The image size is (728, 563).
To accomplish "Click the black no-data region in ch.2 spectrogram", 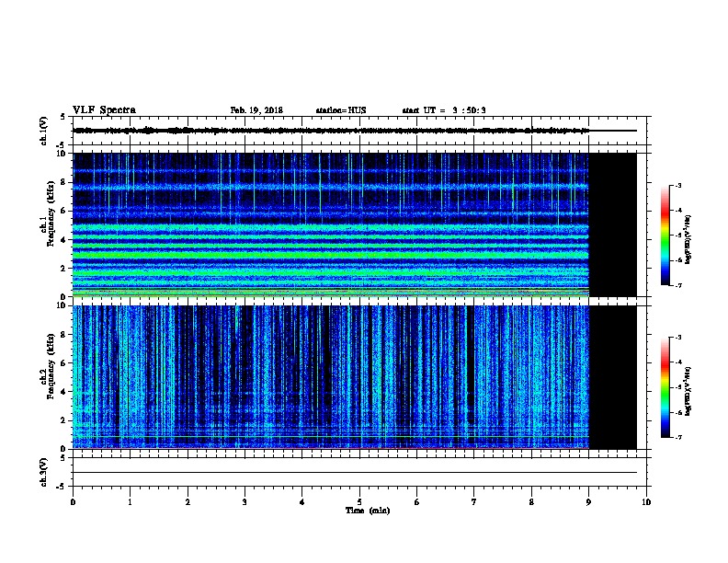I will click(x=613, y=377).
